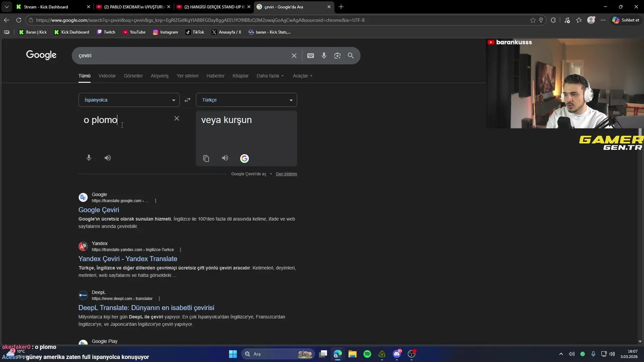Switch to Videolar results tab
The image size is (644, 362).
tap(107, 76)
